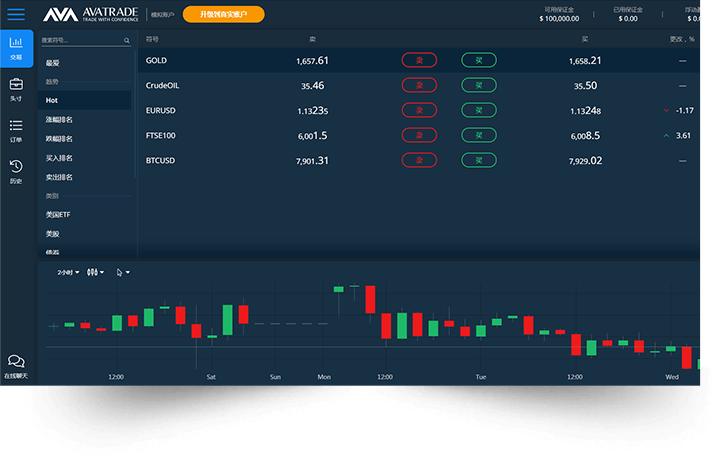This screenshot has width=718, height=471.
Task: Open the candlestick chart type dropdown
Action: (95, 272)
